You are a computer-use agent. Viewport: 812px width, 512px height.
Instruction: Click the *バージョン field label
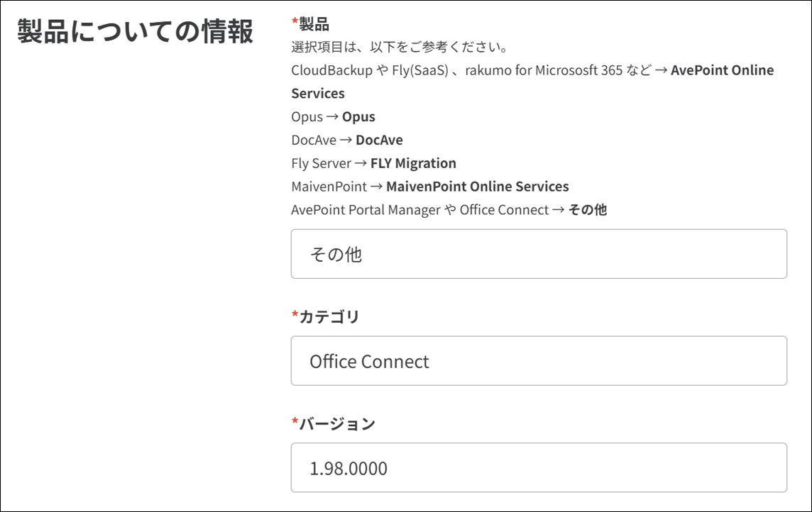pyautogui.click(x=333, y=423)
